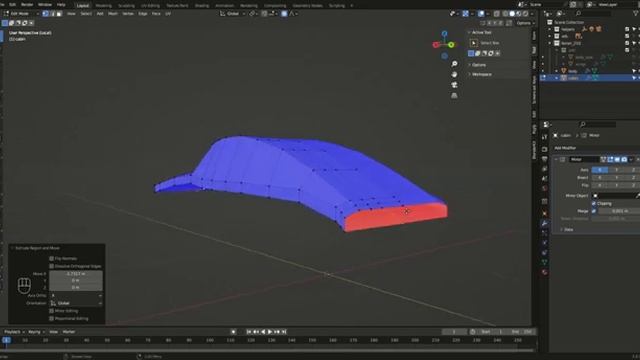Toggle X-ray view icon
The image size is (640, 360).
(x=496, y=13)
